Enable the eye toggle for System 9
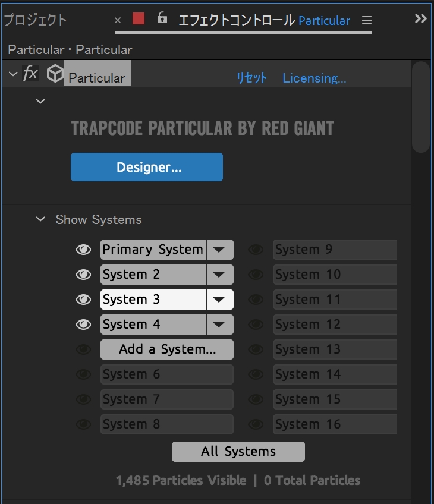The width and height of the screenshot is (434, 504). coord(256,250)
